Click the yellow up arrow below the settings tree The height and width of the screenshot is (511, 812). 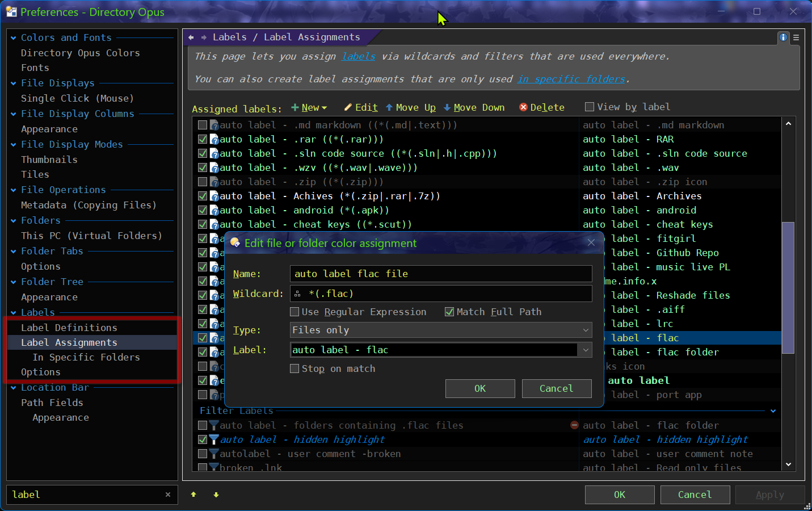point(193,495)
